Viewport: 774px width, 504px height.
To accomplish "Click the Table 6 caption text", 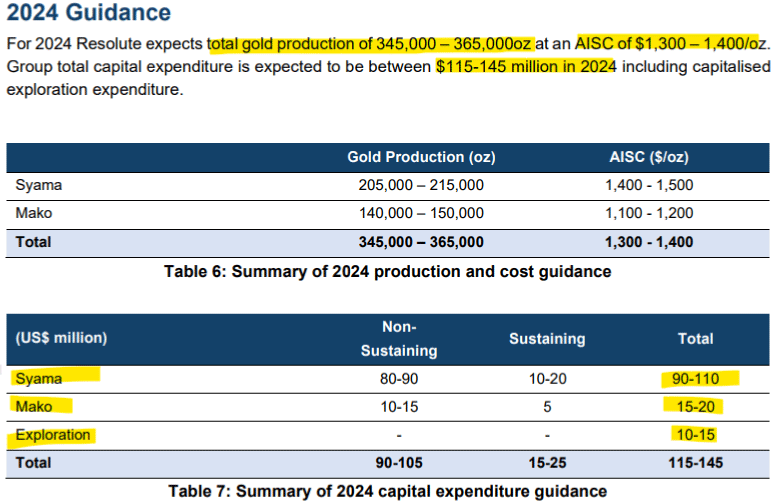I will tap(387, 271).
